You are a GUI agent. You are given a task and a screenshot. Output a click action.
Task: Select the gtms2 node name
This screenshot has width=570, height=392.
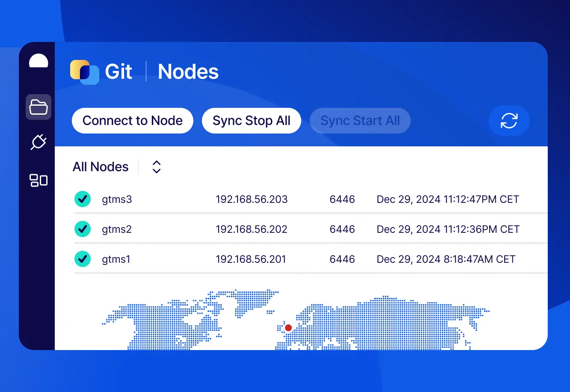click(117, 229)
